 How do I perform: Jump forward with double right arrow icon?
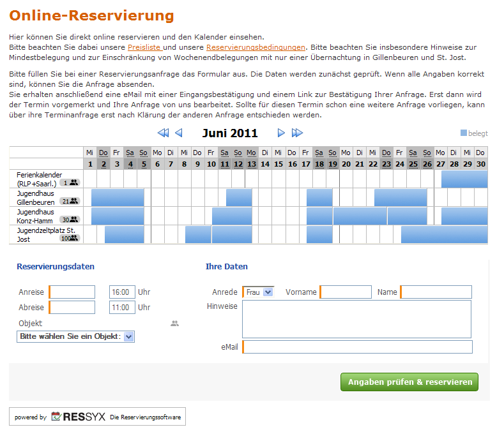297,133
